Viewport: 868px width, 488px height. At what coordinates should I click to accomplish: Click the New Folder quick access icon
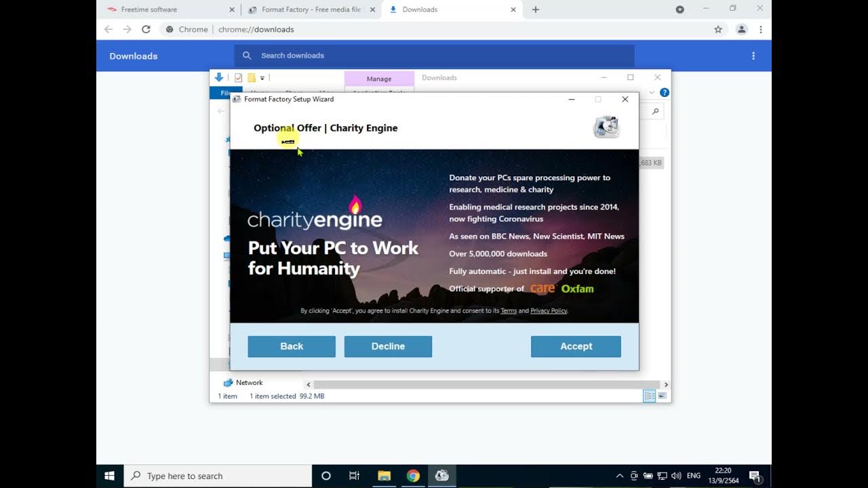click(x=251, y=78)
